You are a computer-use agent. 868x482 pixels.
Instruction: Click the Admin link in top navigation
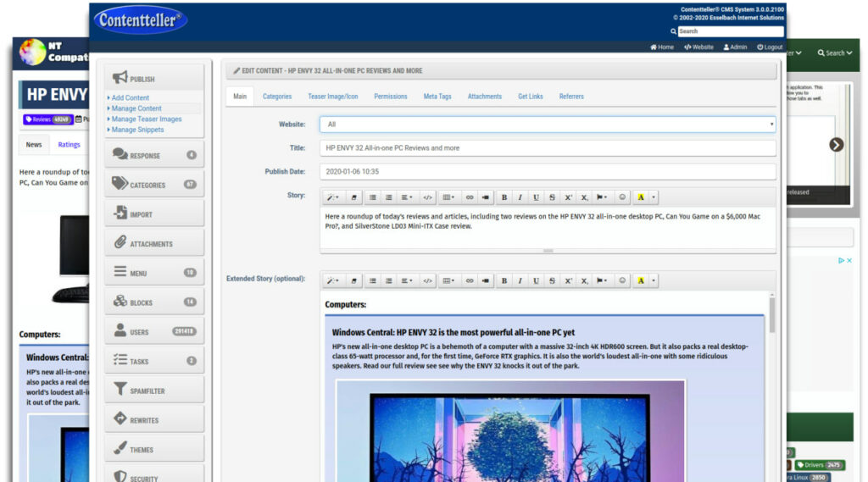[735, 47]
